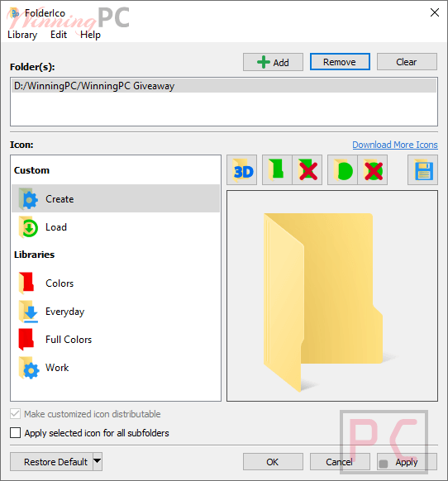Select the D:/WinningPC/WinningPC Giveaway folder entry
This screenshot has width=448, height=481.
pyautogui.click(x=224, y=86)
